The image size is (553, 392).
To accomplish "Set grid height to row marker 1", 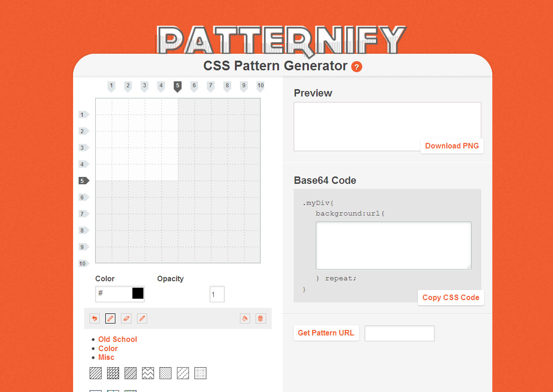I will (x=84, y=114).
